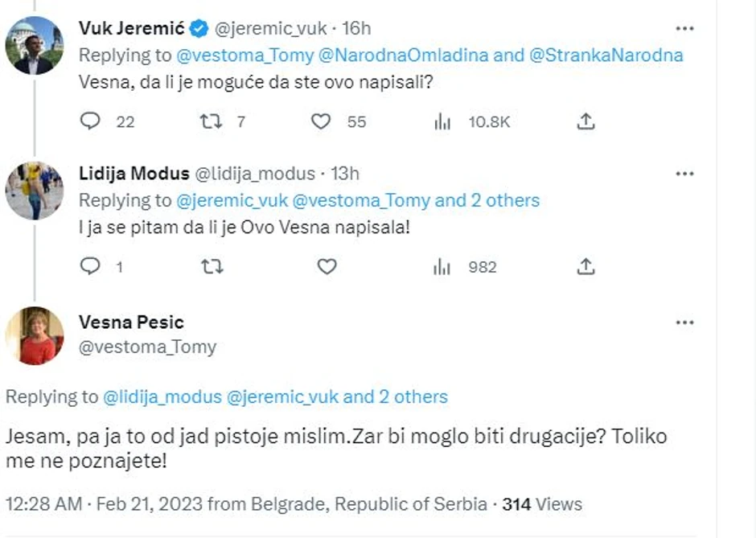The image size is (756, 538).
Task: Like Lidija Modus's tweet
Action: (x=327, y=266)
